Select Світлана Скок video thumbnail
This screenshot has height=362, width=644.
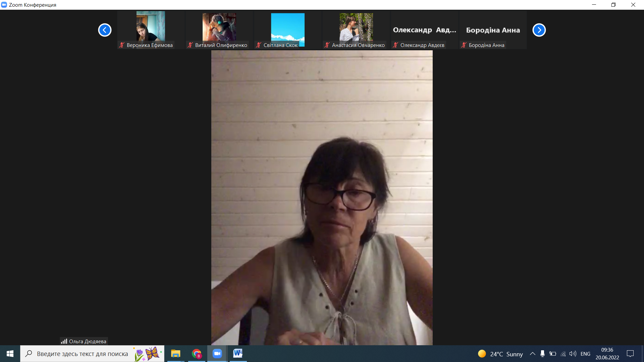tap(287, 30)
